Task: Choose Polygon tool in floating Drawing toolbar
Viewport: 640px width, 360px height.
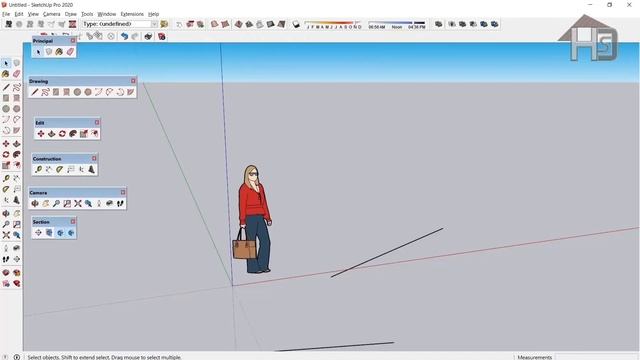Action: (88, 92)
